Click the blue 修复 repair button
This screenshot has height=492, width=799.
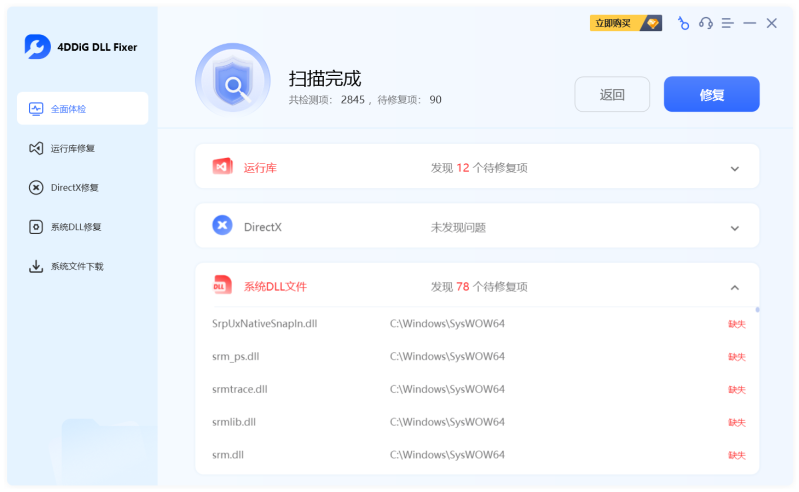(x=711, y=94)
